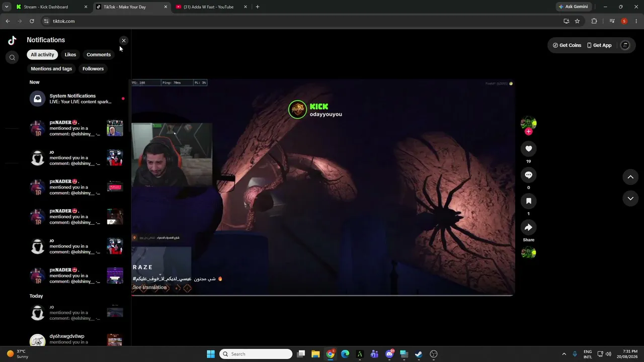Open a new browser tab

[258, 7]
